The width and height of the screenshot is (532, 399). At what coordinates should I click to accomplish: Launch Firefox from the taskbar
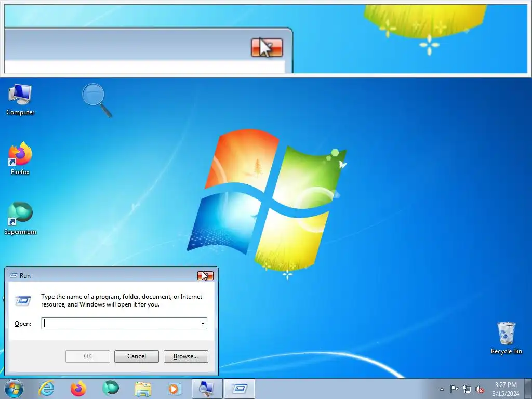[x=78, y=389]
